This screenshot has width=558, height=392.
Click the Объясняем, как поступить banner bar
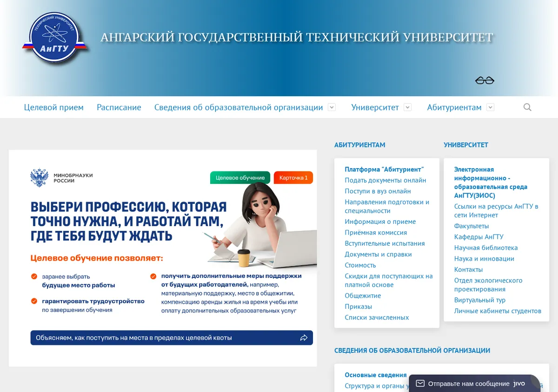tap(172, 338)
